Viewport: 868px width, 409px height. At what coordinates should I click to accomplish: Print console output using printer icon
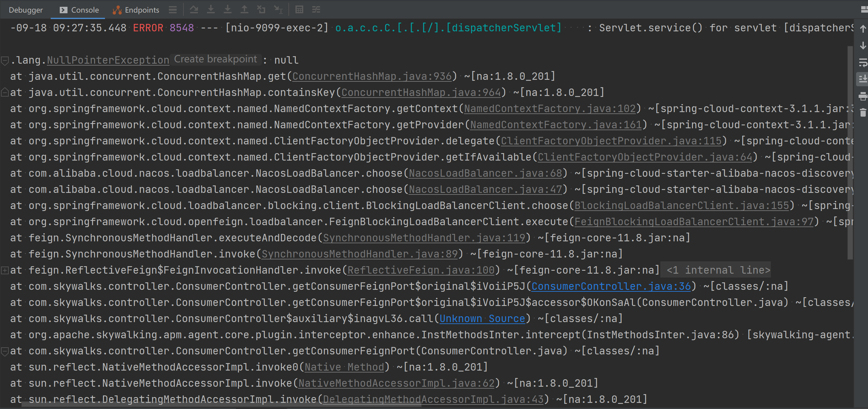pyautogui.click(x=863, y=96)
